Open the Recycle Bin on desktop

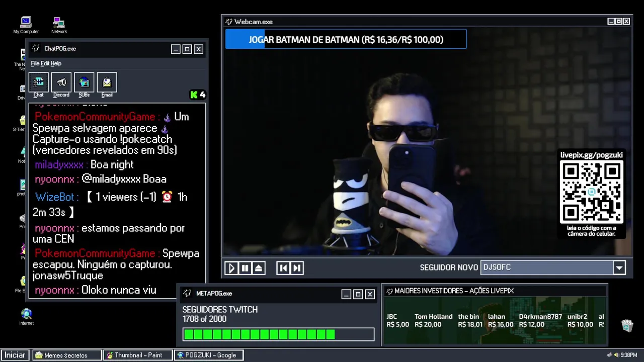click(627, 325)
